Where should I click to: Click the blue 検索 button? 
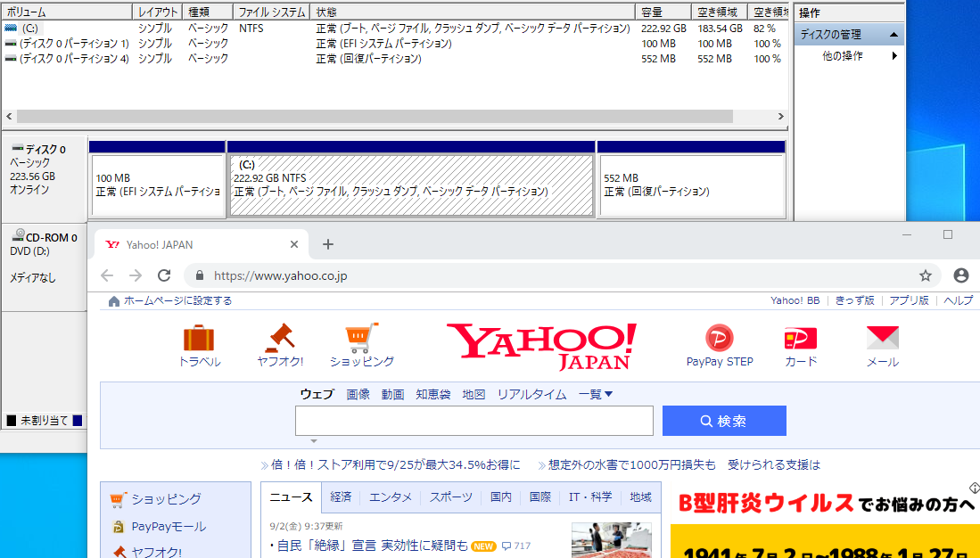(x=724, y=421)
